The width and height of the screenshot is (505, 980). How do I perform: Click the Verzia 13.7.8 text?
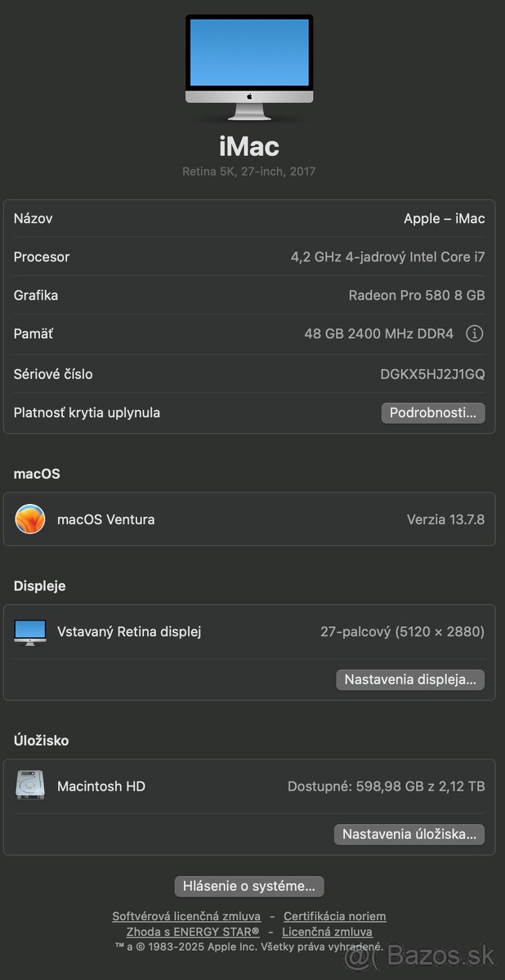(x=445, y=519)
